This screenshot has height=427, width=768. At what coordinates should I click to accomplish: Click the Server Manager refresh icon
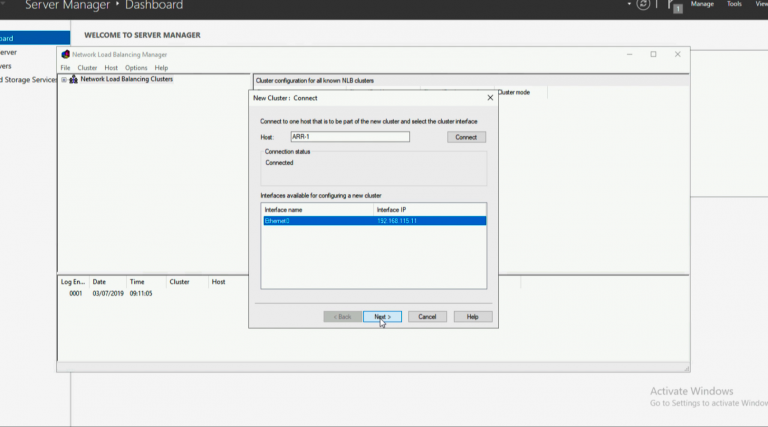643,4
